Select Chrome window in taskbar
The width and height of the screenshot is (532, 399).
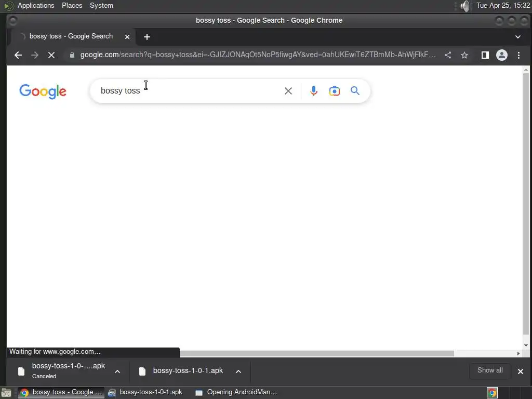click(x=61, y=392)
